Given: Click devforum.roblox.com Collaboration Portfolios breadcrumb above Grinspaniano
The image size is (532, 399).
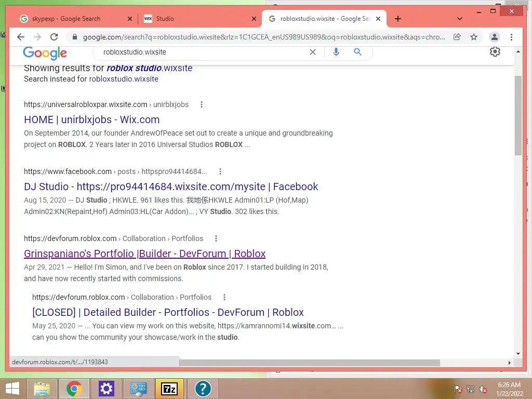Looking at the screenshot, I should (113, 238).
